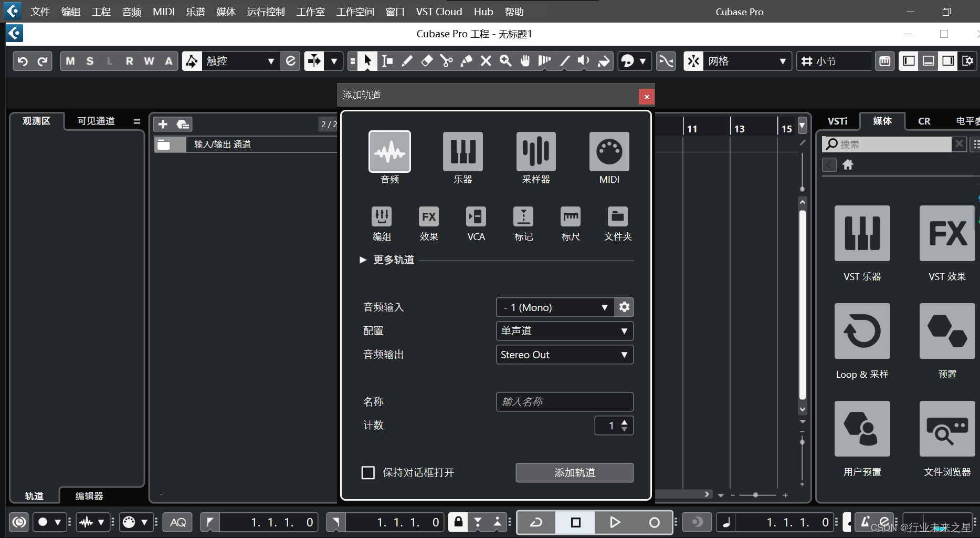This screenshot has width=980, height=538.
Task: Switch to 可见通道 tab
Action: (x=96, y=121)
